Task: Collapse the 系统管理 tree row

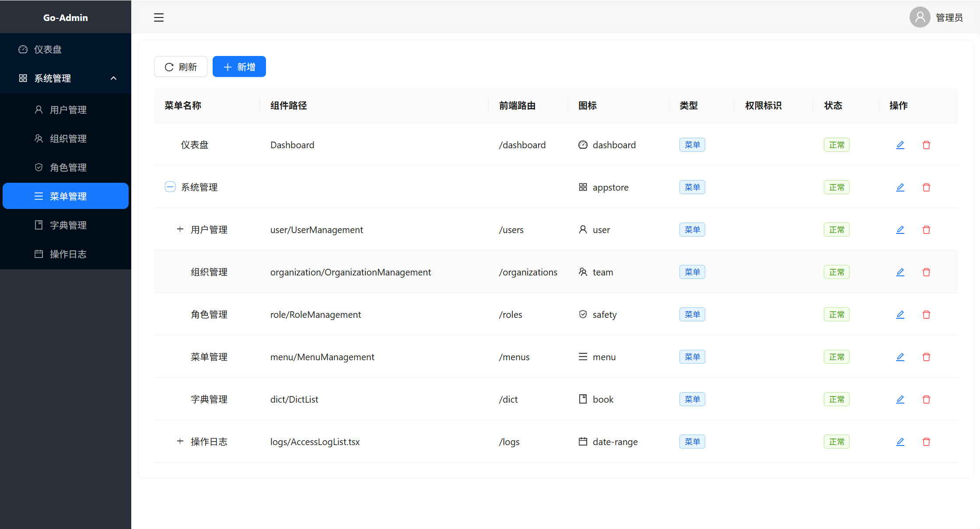Action: point(170,187)
